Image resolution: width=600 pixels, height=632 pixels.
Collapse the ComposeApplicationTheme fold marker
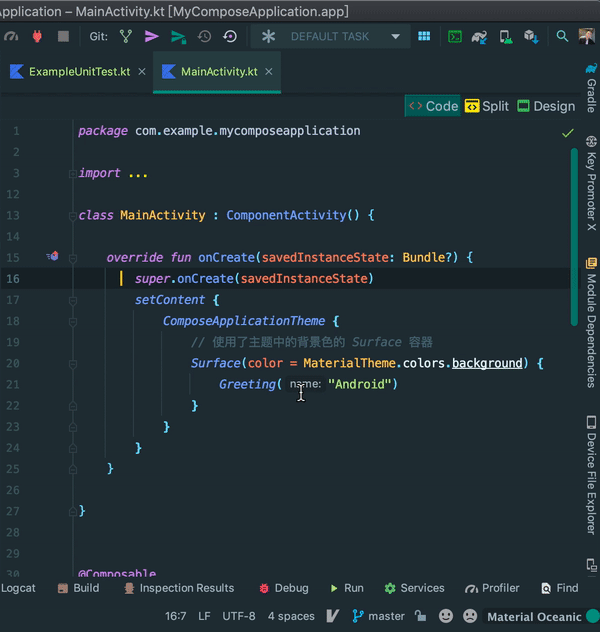pos(73,322)
